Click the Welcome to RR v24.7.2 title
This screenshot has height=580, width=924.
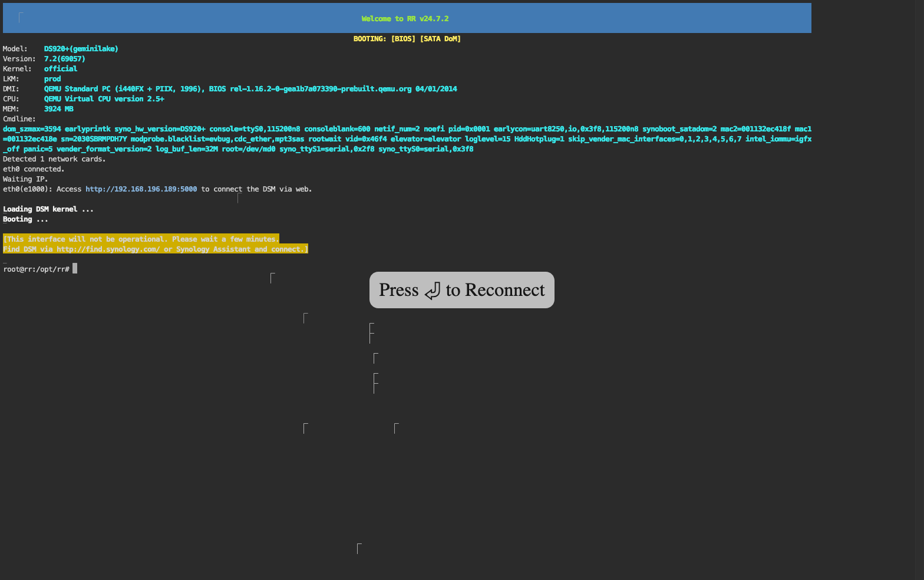point(405,19)
